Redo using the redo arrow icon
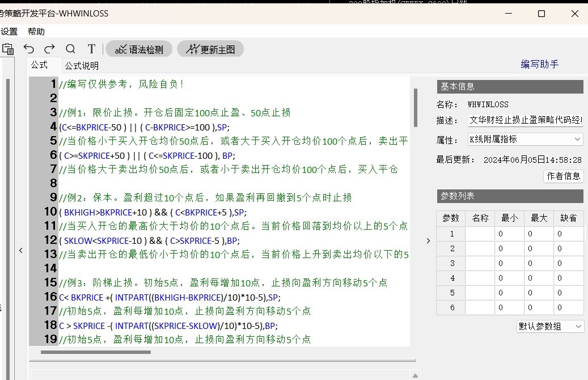This screenshot has height=380, width=588. coord(50,49)
